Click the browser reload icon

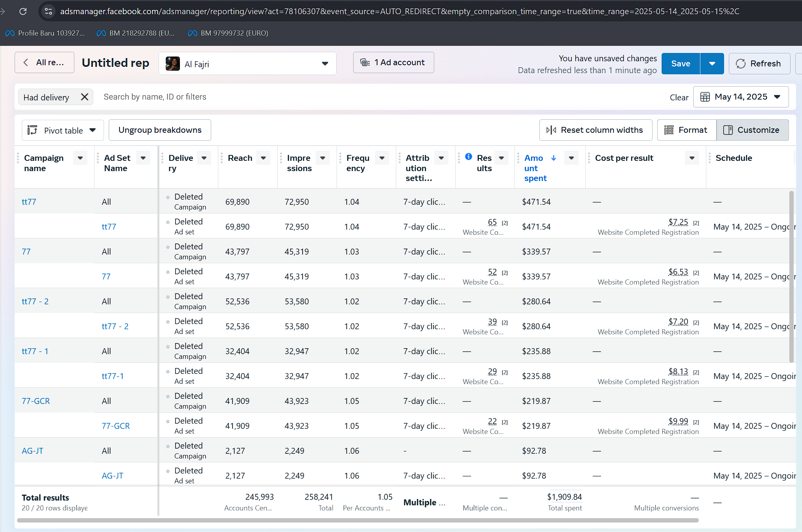(23, 11)
